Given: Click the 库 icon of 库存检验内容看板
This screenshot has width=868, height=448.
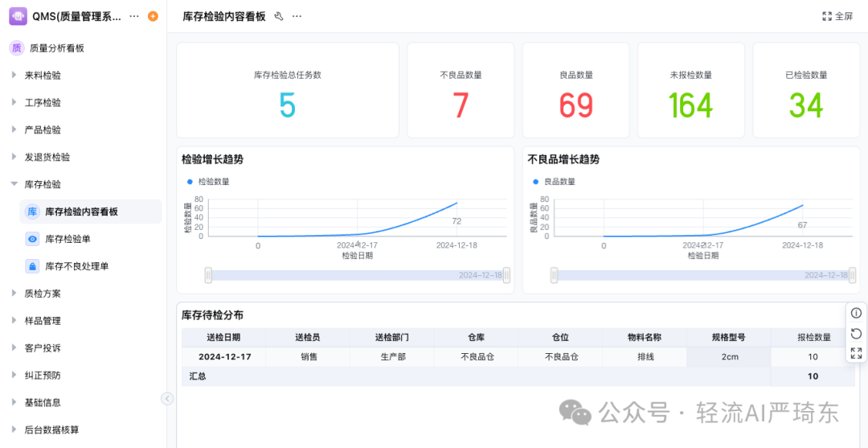Looking at the screenshot, I should tap(33, 212).
